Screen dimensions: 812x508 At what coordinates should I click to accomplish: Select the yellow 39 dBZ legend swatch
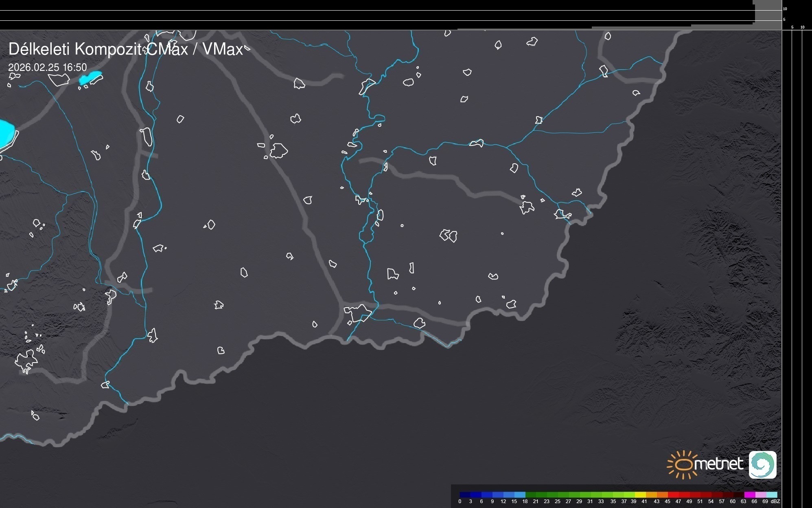[641, 495]
